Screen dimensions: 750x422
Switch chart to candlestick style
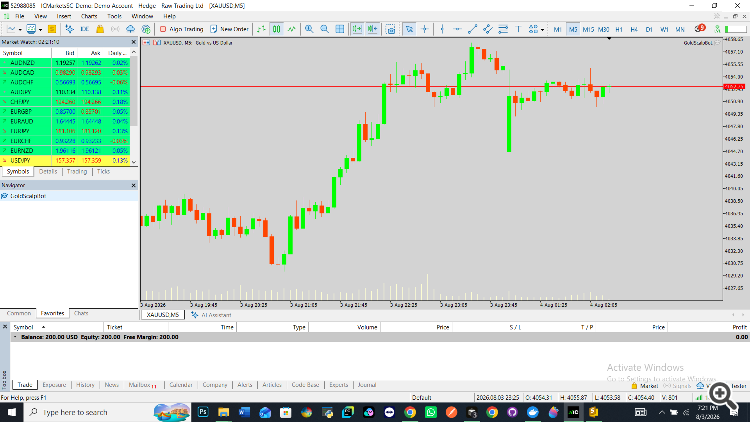276,29
